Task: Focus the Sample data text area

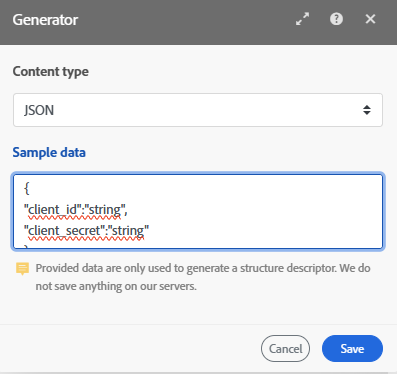Action: pyautogui.click(x=198, y=211)
